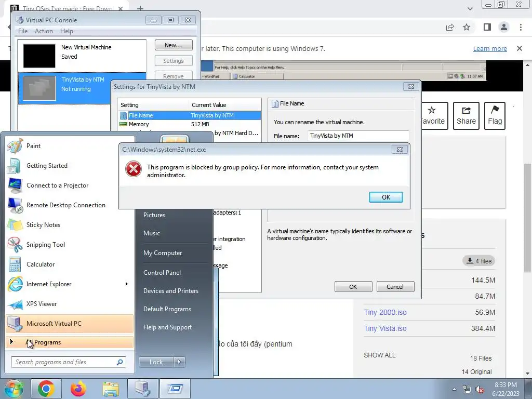Click Chrome share page icon
The image size is (532, 399).
(450, 27)
